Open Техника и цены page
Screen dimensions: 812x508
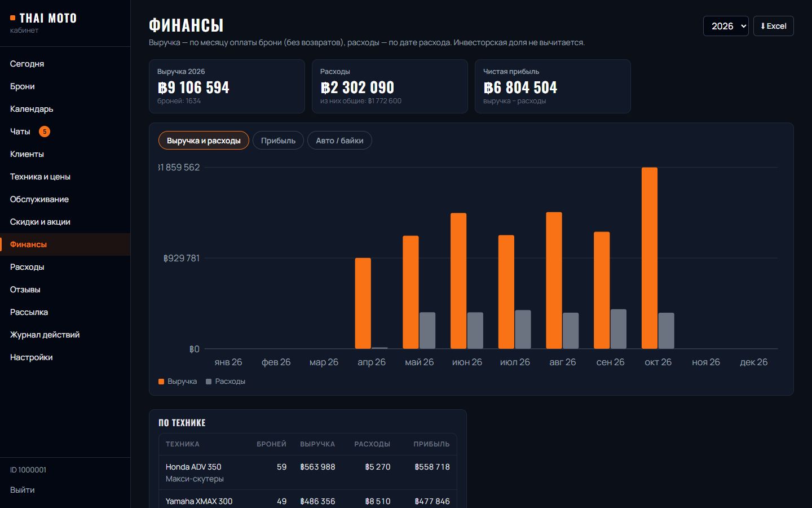[65, 177]
